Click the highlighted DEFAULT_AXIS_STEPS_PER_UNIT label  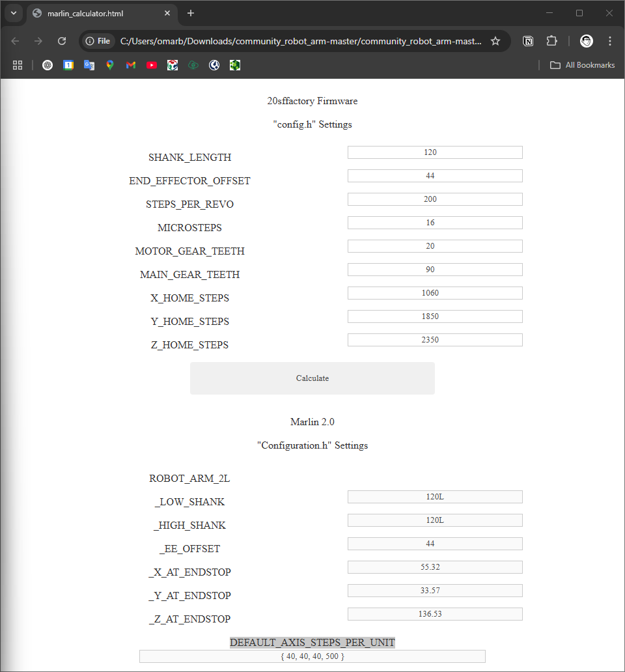pos(312,643)
